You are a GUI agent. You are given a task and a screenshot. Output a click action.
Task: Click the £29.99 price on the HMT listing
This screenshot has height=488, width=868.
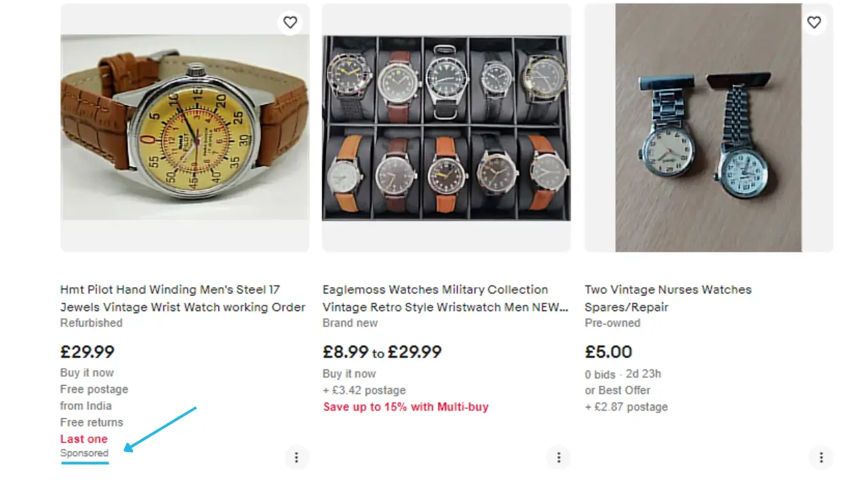87,352
